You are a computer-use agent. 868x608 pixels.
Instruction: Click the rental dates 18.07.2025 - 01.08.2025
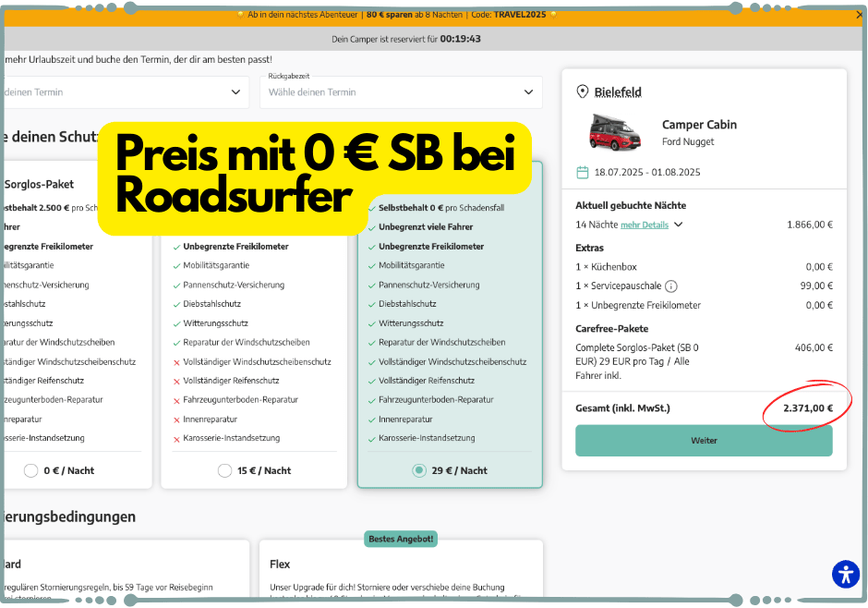pos(647,172)
